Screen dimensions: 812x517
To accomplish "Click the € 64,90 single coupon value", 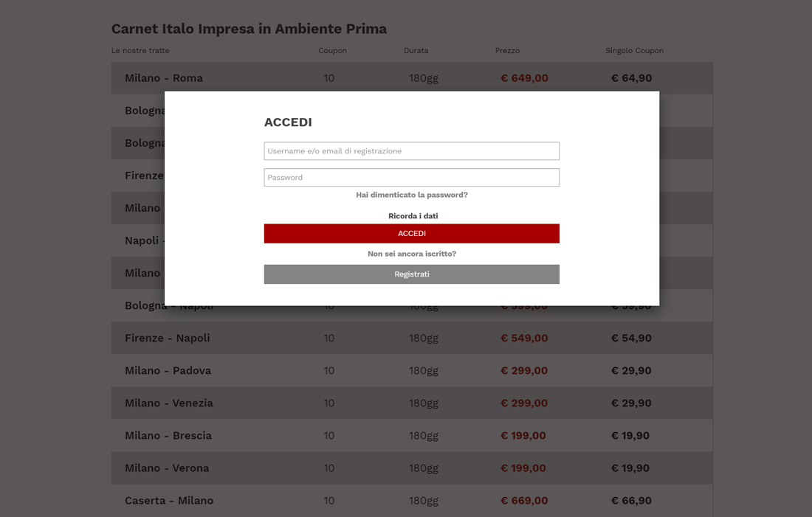I will point(631,78).
